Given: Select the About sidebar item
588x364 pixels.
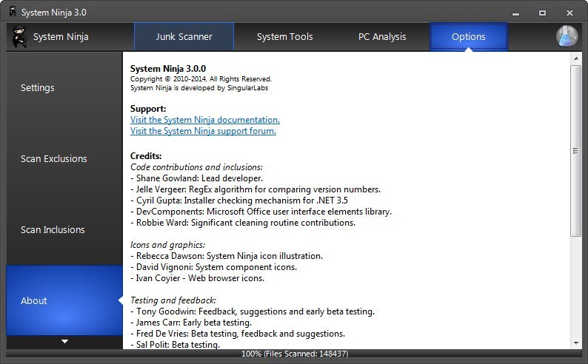Looking at the screenshot, I should 64,300.
